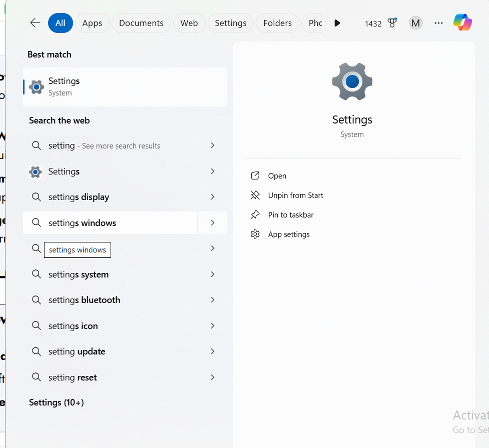Expand the 'settings icon' suggestion chevron
The width and height of the screenshot is (489, 448).
coord(213,325)
